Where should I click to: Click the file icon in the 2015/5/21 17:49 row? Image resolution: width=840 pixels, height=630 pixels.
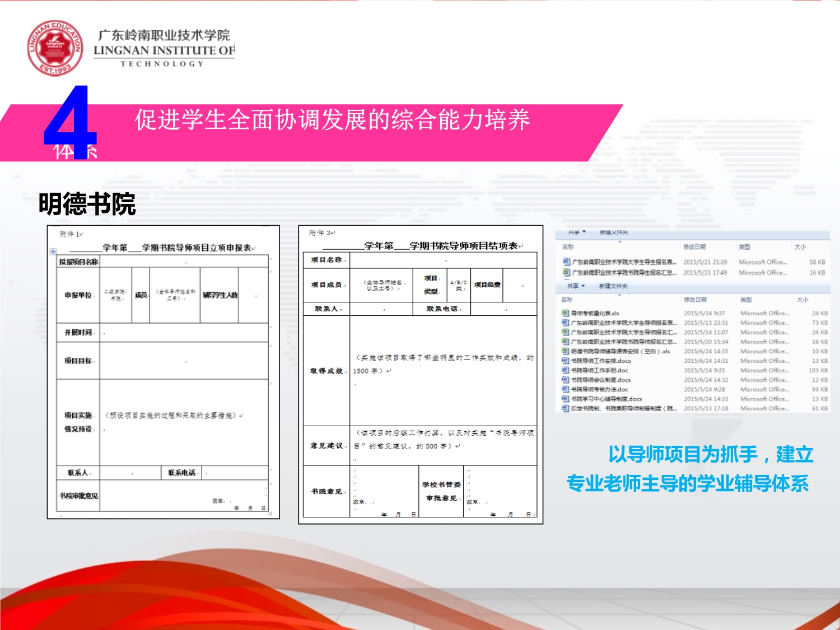coord(566,273)
